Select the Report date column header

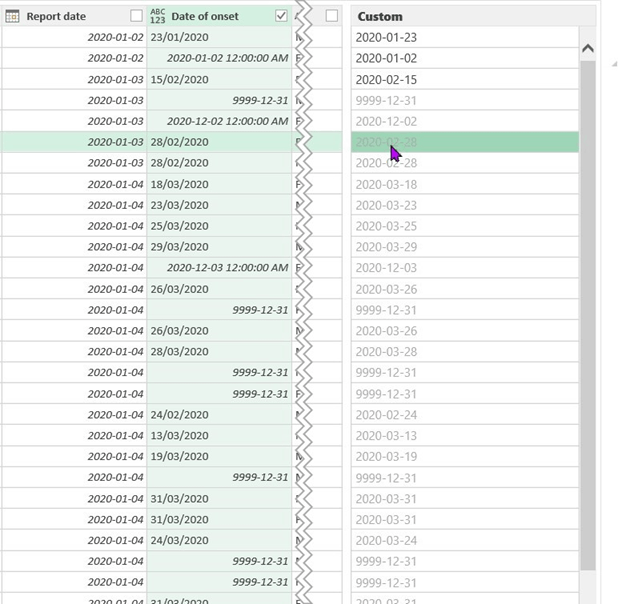[73, 16]
